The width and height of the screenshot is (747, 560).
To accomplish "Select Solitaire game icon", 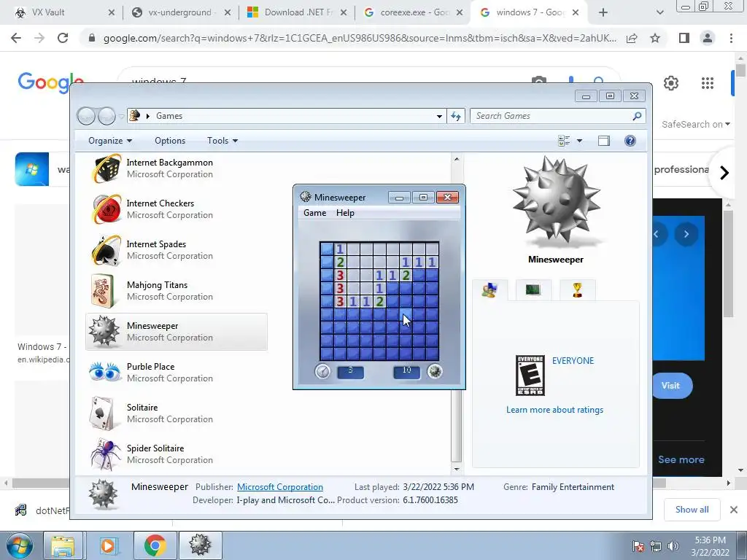I will click(102, 413).
